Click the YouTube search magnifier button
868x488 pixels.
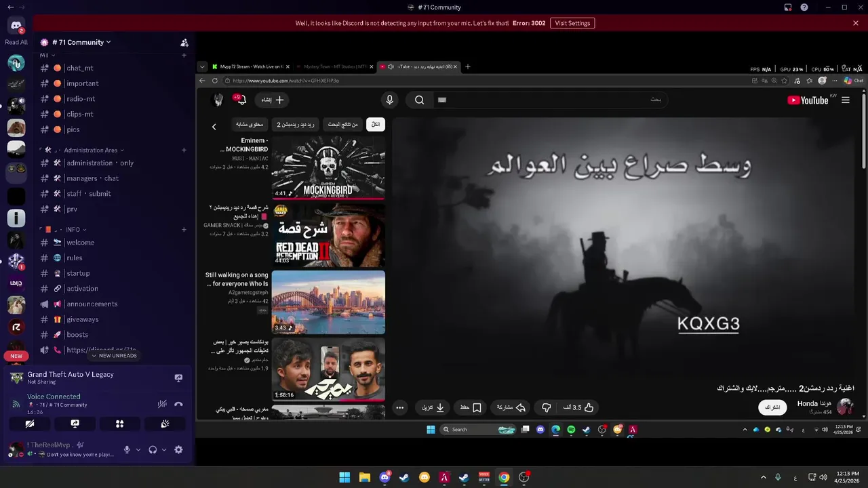point(420,100)
